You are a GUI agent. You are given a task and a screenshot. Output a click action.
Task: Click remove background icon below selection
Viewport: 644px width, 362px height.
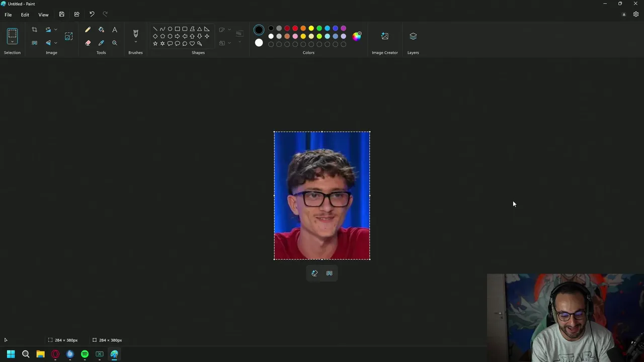pyautogui.click(x=329, y=273)
